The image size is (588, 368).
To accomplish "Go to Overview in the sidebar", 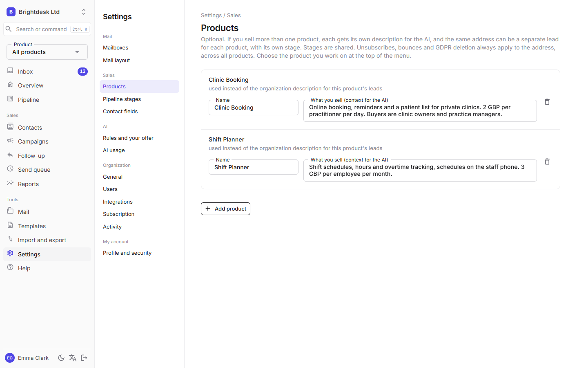I will 47,85.
